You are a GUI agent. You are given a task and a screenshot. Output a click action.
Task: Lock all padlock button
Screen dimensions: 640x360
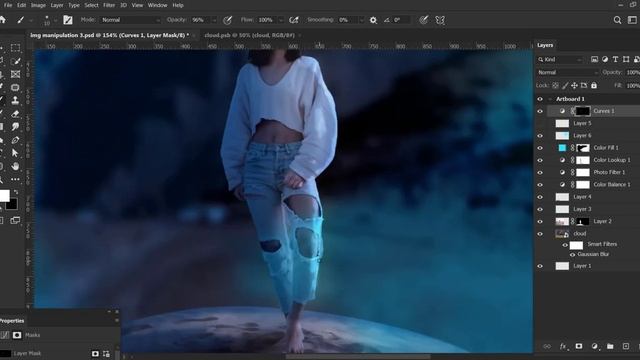point(594,86)
